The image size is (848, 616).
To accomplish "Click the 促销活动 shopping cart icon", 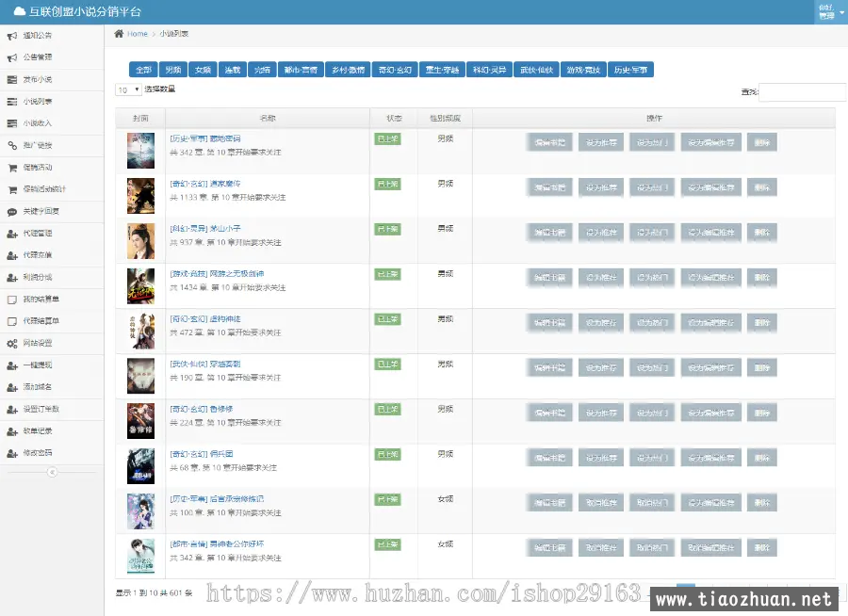I will (12, 168).
